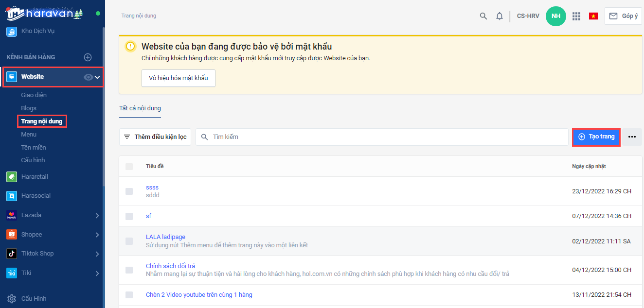Click the NH user avatar
This screenshot has height=308, width=644.
coord(555,16)
